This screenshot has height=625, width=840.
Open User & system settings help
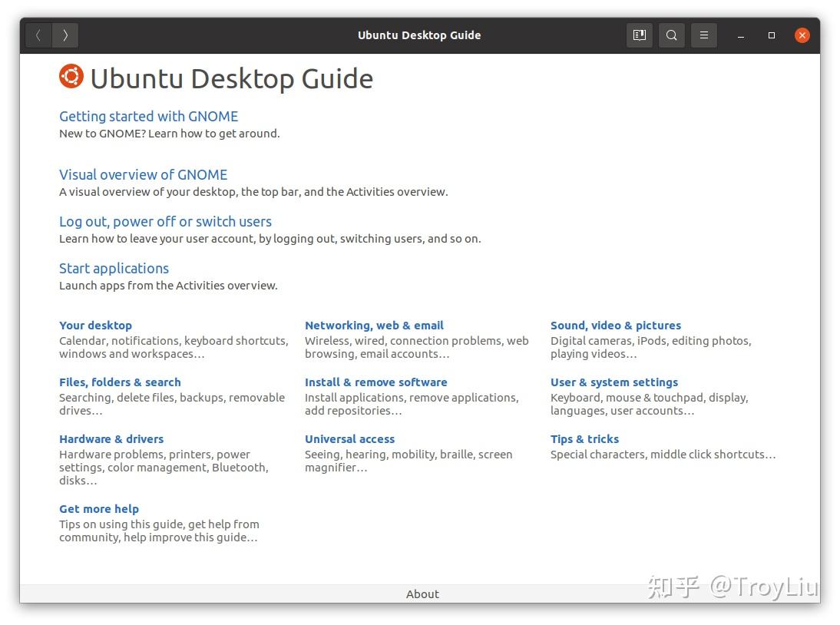coord(613,382)
